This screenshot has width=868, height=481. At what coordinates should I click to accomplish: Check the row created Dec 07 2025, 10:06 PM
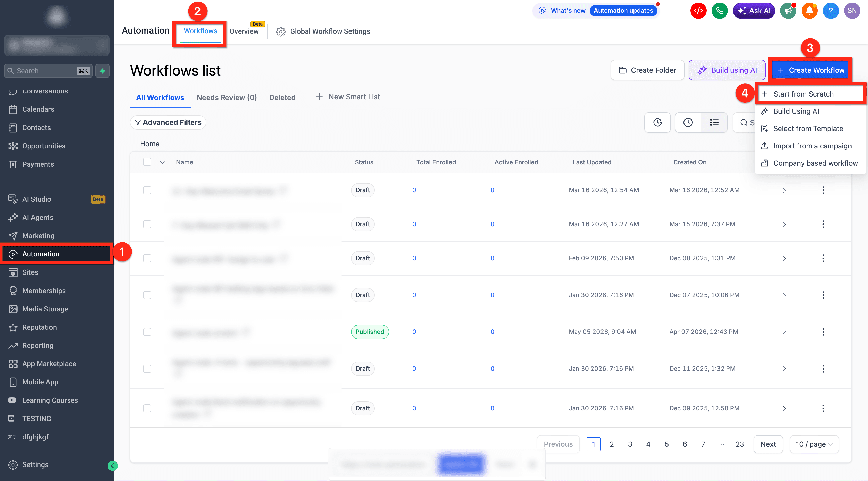(x=147, y=295)
